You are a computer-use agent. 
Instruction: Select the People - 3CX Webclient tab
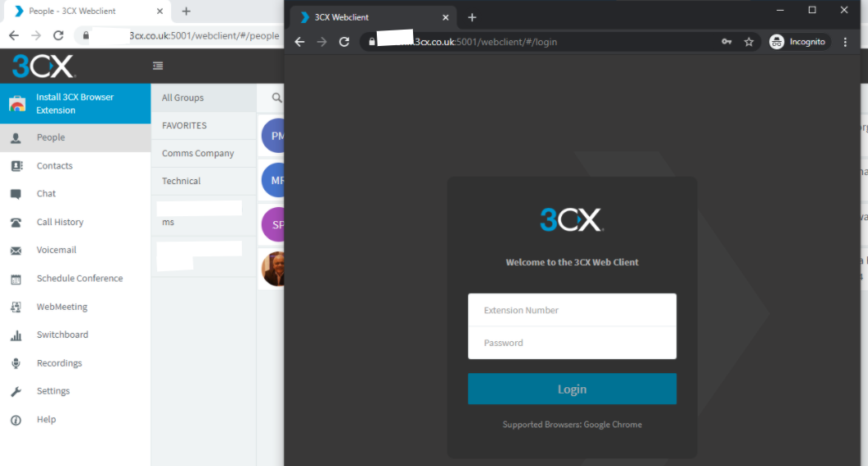pos(86,11)
